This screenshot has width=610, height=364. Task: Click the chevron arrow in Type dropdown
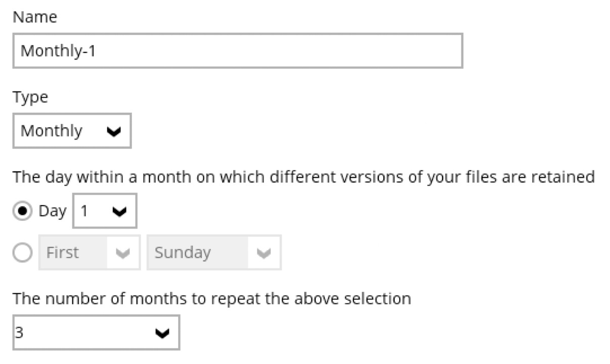pos(115,131)
